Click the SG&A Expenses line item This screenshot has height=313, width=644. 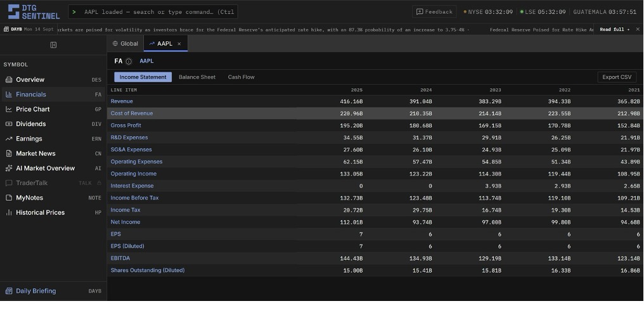[x=131, y=150]
